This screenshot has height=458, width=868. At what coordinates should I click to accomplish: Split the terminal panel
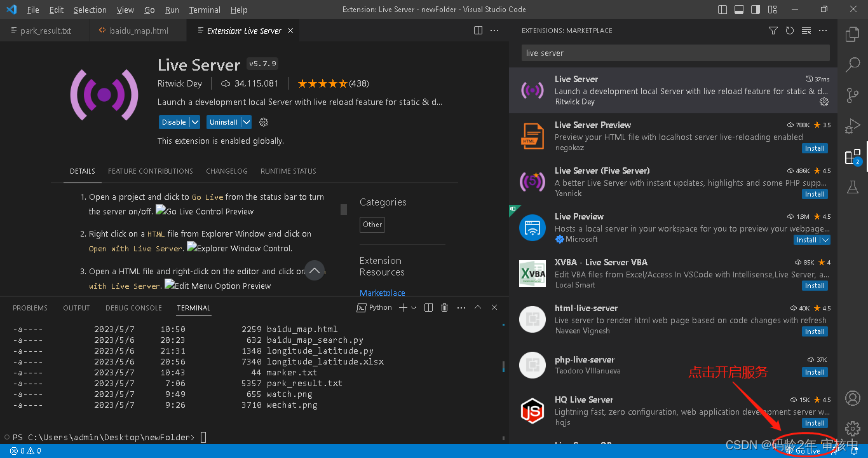tap(428, 308)
